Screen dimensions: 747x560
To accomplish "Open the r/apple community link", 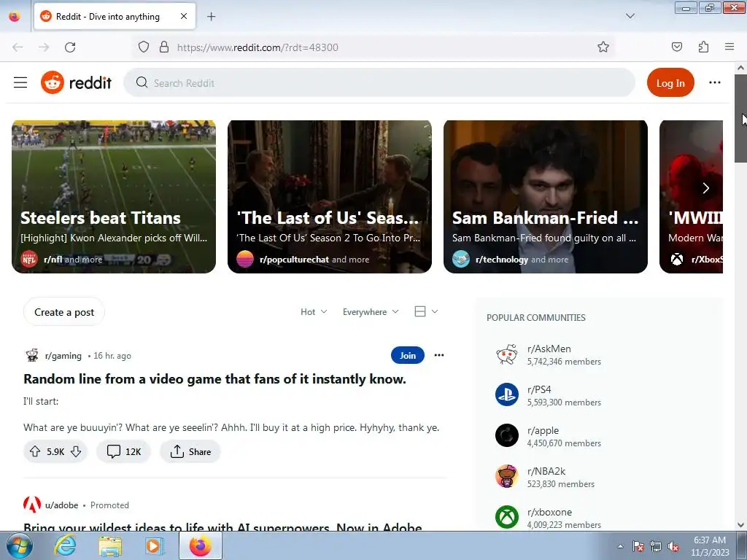I will (x=543, y=430).
